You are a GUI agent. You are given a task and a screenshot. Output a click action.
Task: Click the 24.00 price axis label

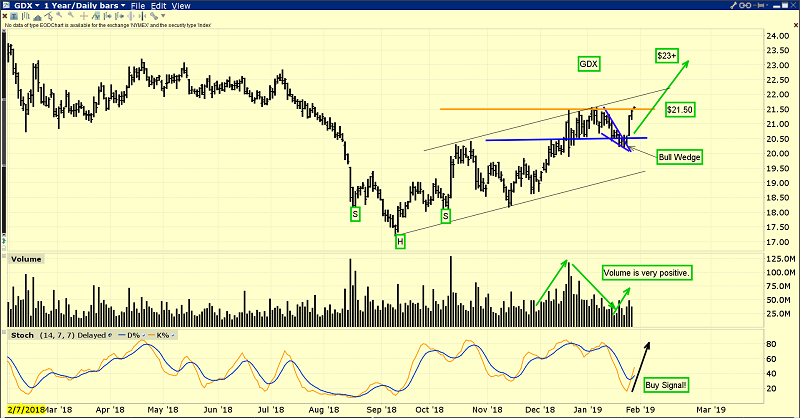point(778,36)
